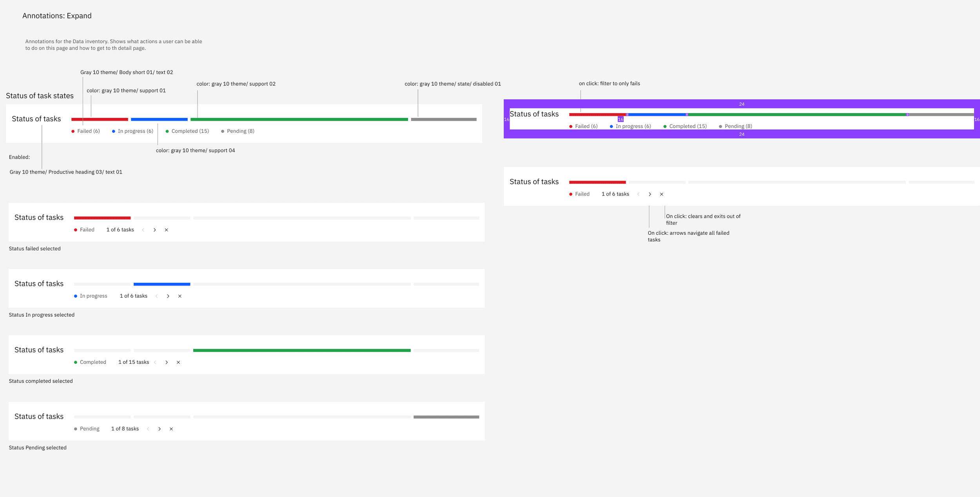Go to next task beside "1 of 15 tasks"
This screenshot has width=980, height=497.
tap(167, 362)
